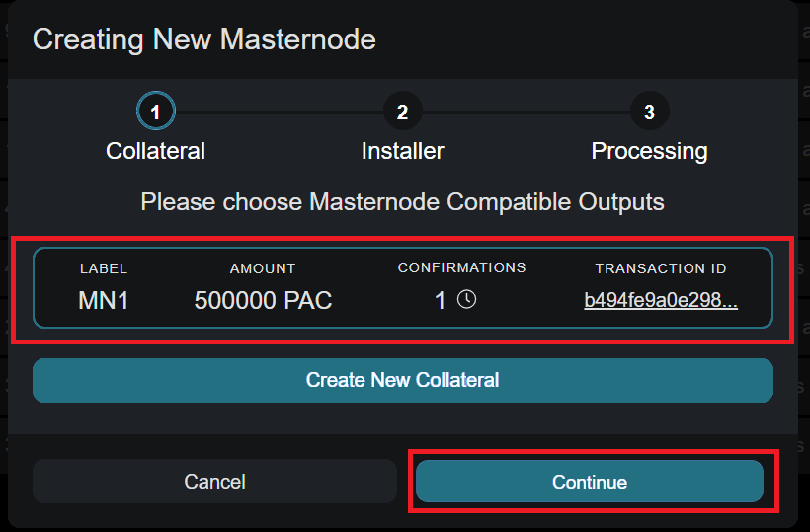Click the TRANSACTION ID column header
Image resolution: width=810 pixels, height=532 pixels.
[661, 268]
